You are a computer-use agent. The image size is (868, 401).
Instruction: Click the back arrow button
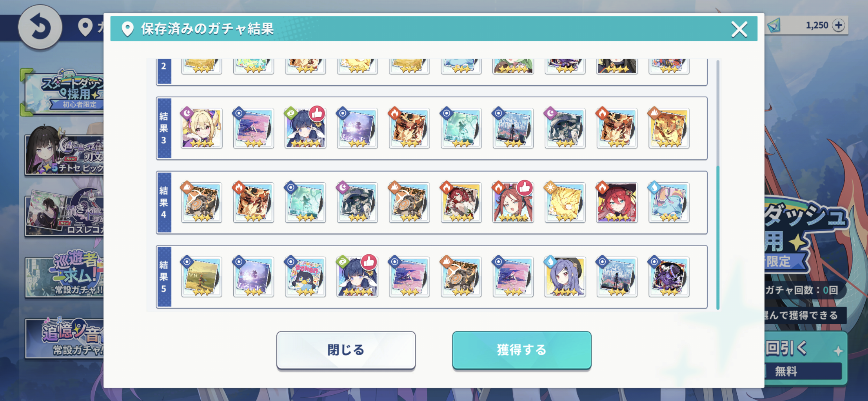click(40, 27)
